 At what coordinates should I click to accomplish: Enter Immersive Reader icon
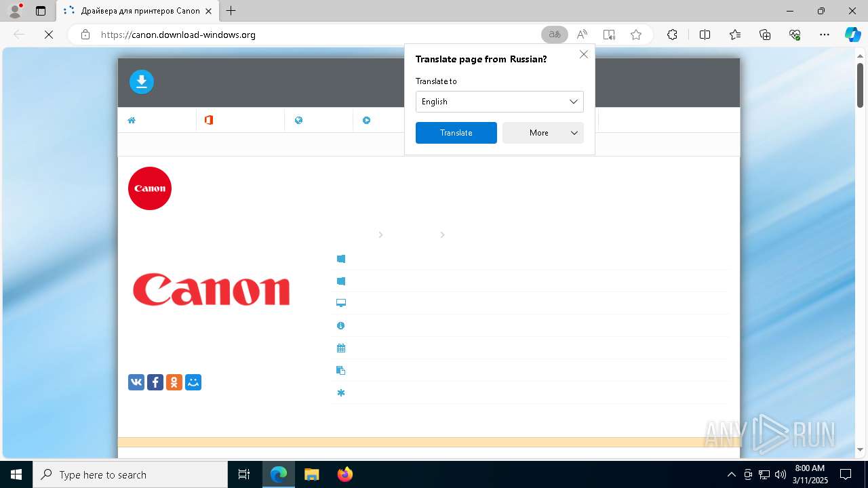click(609, 35)
